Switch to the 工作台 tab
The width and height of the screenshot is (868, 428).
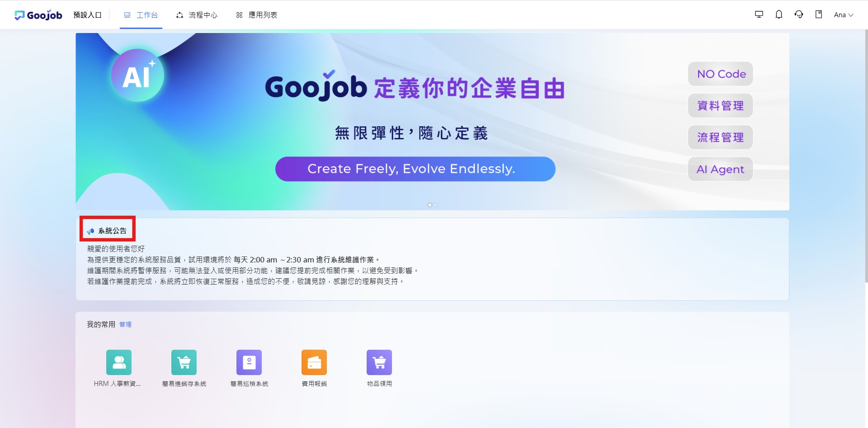pos(141,15)
